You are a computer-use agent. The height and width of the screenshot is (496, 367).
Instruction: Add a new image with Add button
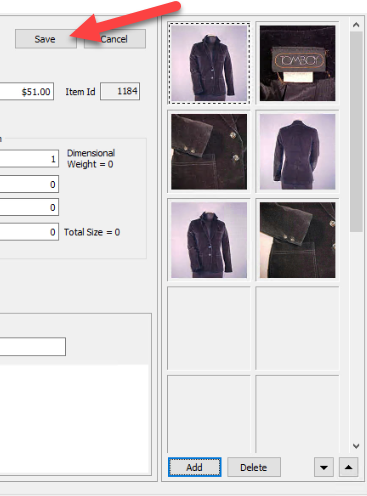tap(195, 467)
